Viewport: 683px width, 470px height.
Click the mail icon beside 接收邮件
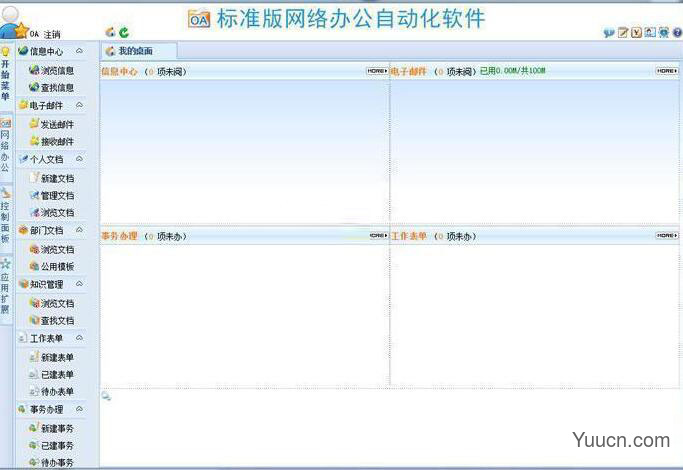(34, 141)
